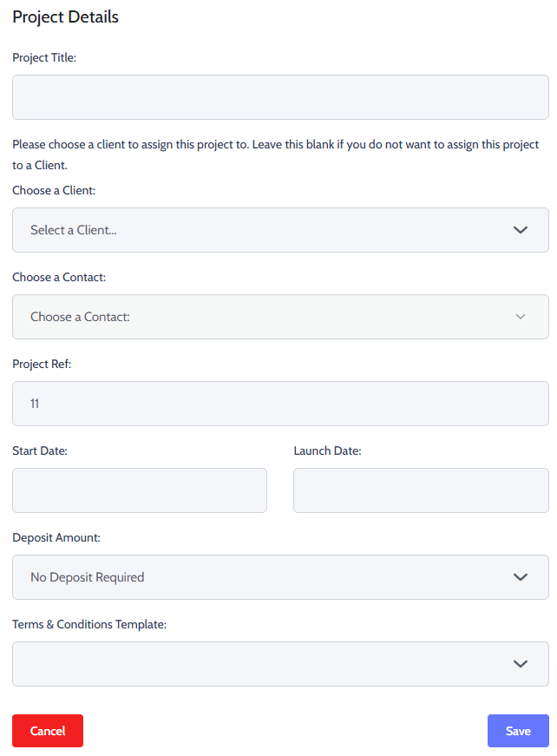Save the project details
The image size is (557, 756).
(518, 731)
